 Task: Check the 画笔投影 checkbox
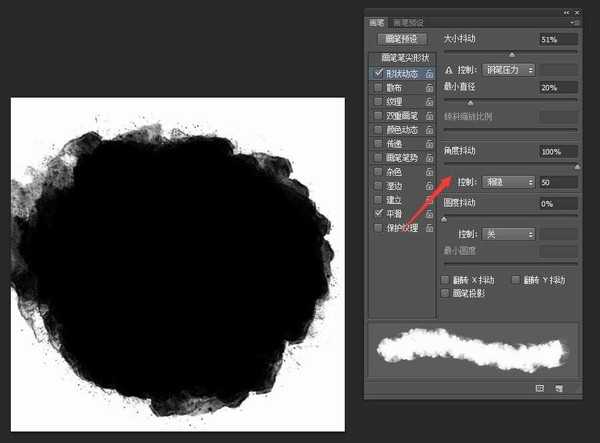tap(445, 293)
